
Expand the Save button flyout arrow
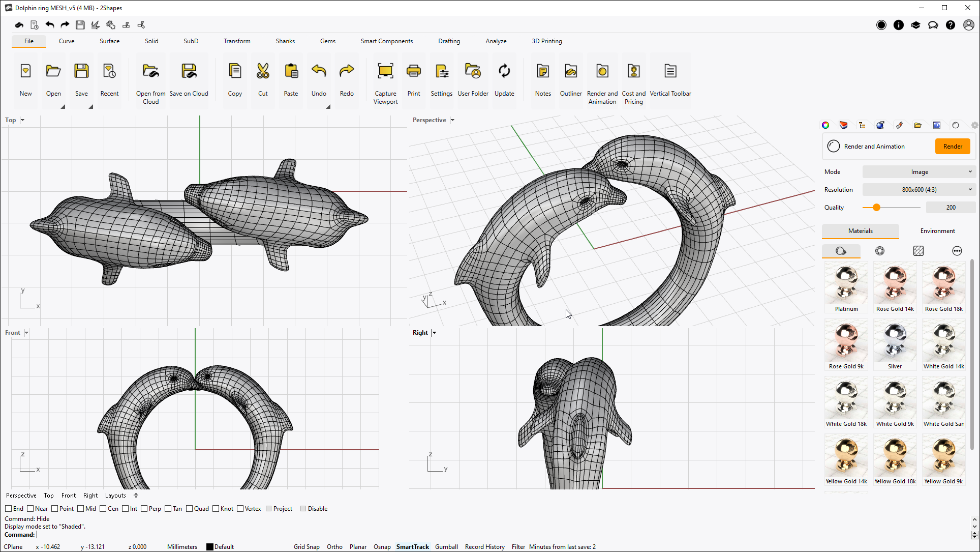click(x=91, y=106)
